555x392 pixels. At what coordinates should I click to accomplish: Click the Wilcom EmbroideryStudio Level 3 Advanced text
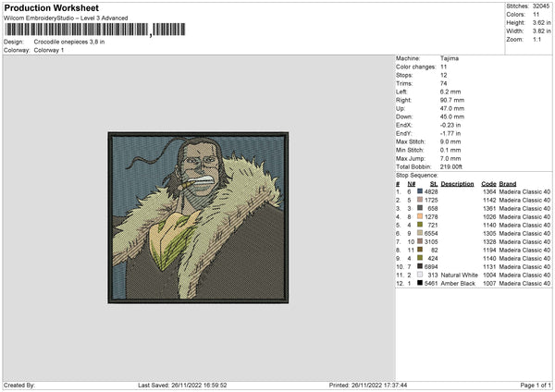66,18
